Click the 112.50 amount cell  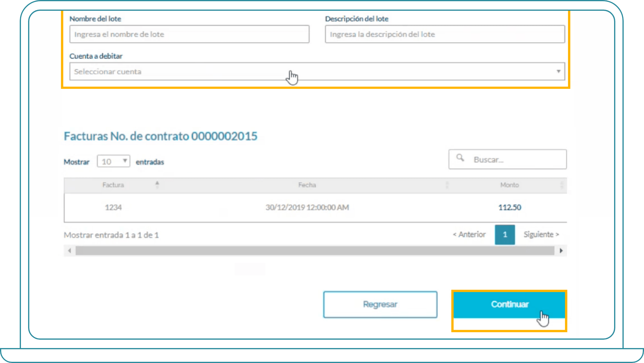coord(509,208)
